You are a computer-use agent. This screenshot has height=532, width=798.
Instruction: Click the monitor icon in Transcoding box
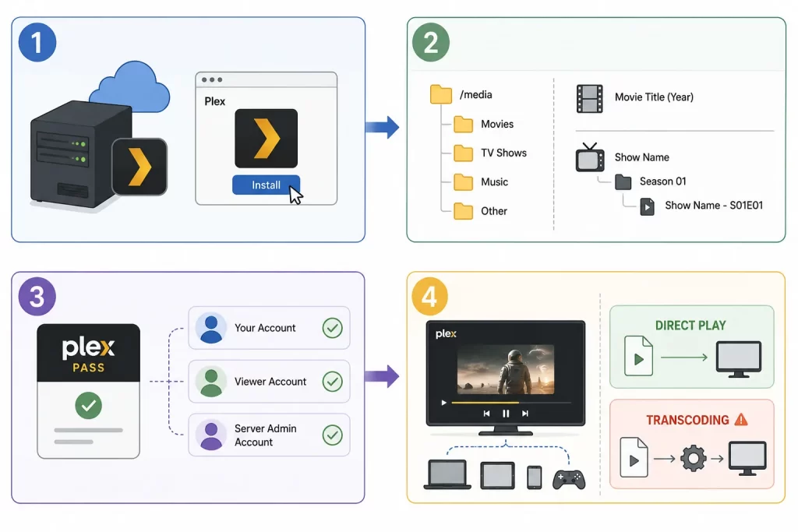[x=747, y=458]
